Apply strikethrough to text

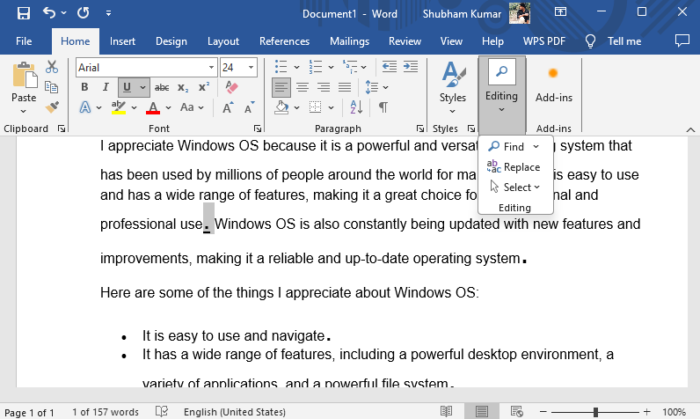tap(162, 87)
